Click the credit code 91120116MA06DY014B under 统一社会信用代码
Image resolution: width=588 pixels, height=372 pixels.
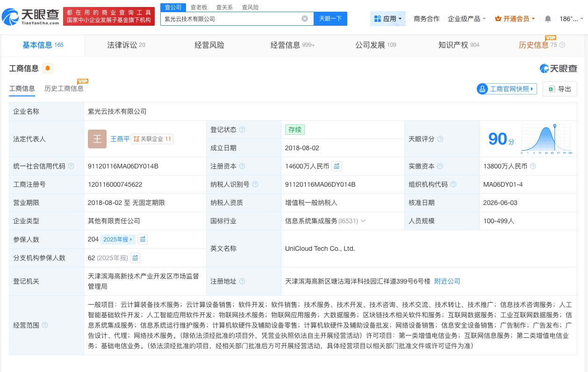123,166
